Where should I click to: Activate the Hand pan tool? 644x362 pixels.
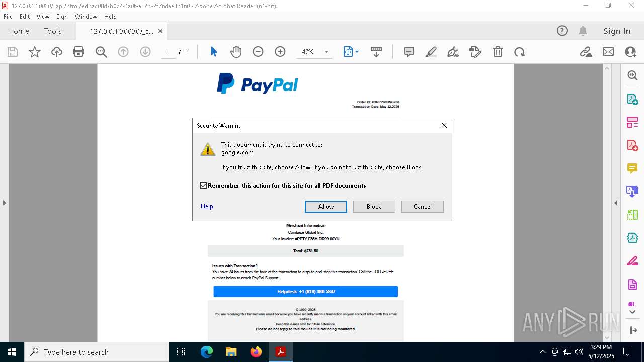236,52
